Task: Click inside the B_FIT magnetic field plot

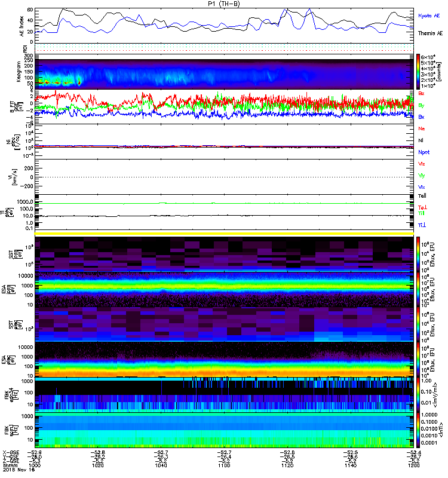Action: (x=225, y=107)
